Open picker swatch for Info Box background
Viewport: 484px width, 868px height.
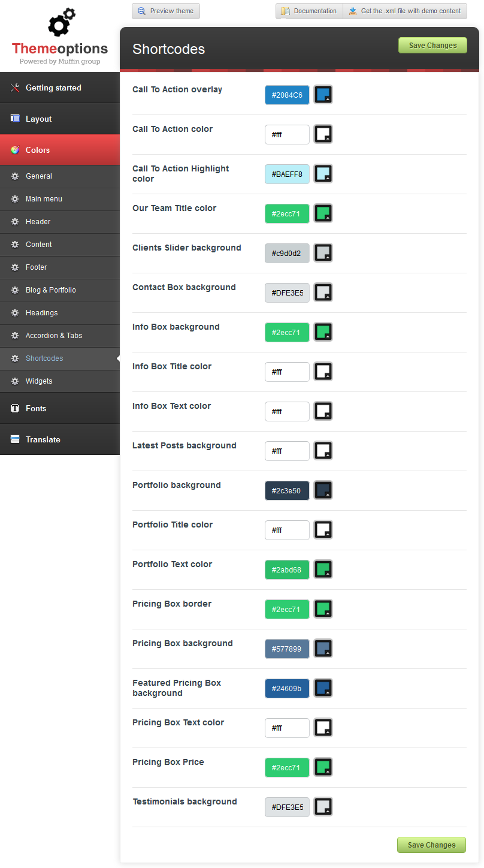[323, 332]
